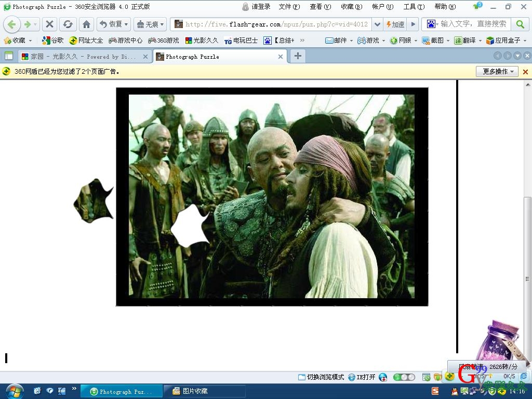Click 请登录 to sign in
The image size is (532, 399).
[257, 6]
